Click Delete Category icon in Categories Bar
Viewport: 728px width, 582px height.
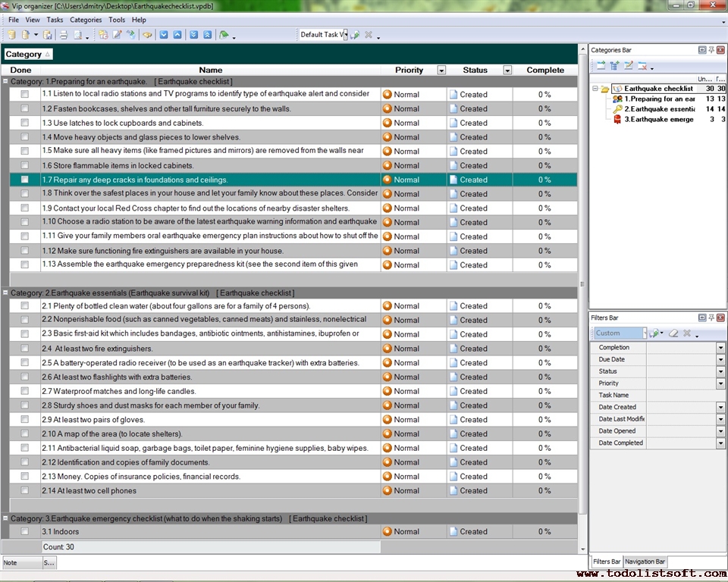point(642,66)
